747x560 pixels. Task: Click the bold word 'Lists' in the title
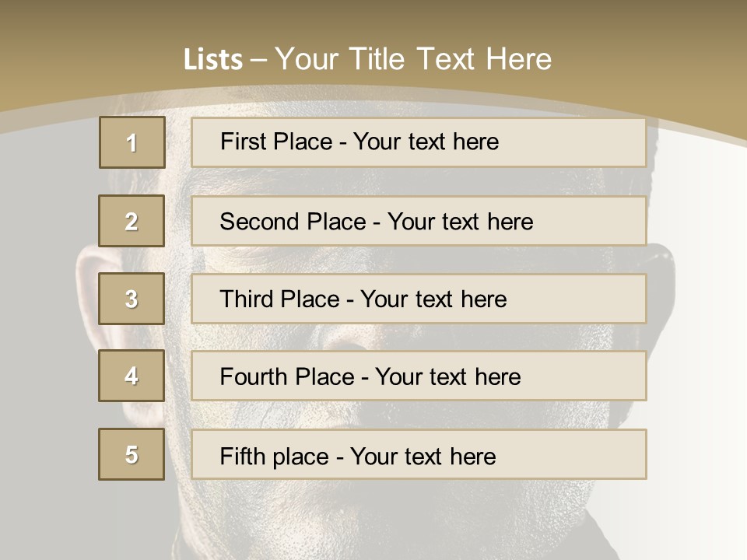click(x=213, y=60)
